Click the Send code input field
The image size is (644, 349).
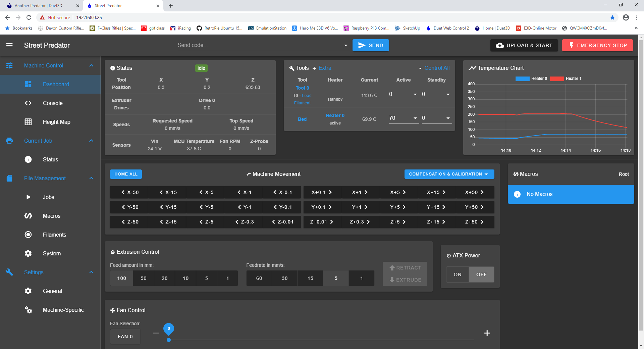(x=260, y=45)
